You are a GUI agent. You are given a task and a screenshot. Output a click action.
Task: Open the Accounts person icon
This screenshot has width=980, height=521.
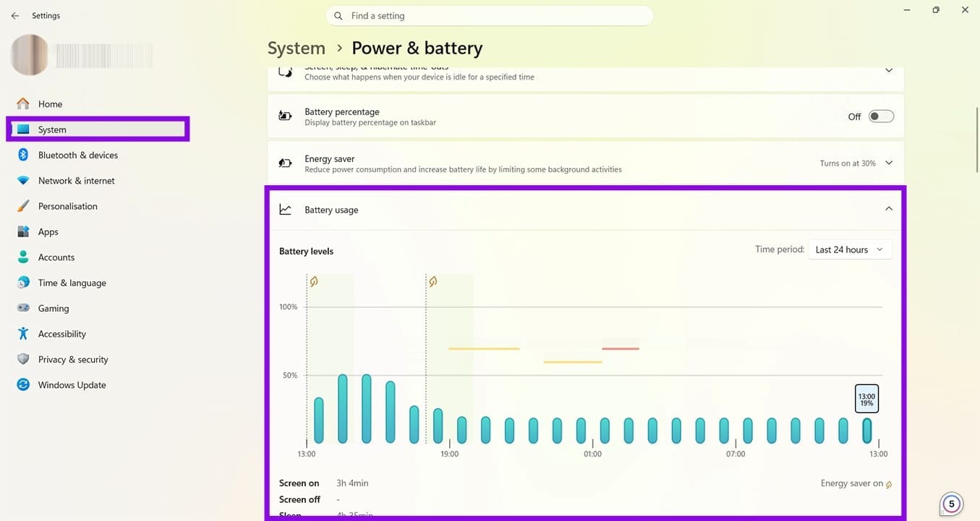point(23,257)
